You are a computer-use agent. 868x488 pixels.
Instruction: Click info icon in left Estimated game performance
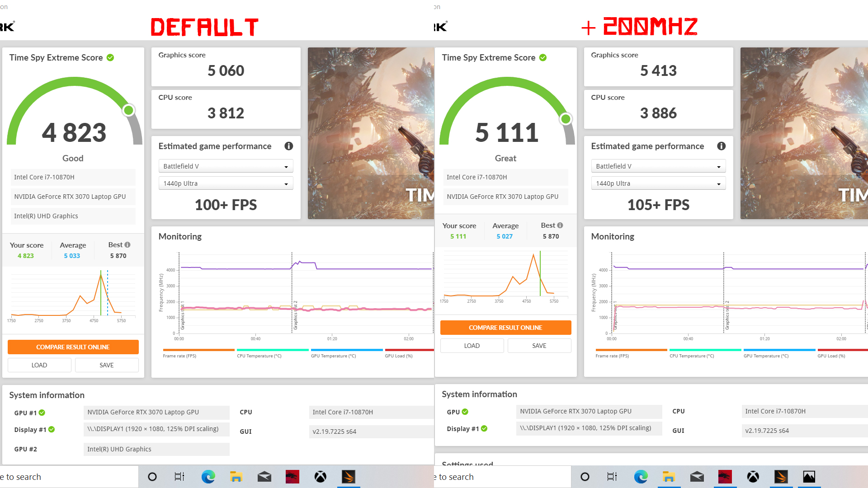coord(288,146)
